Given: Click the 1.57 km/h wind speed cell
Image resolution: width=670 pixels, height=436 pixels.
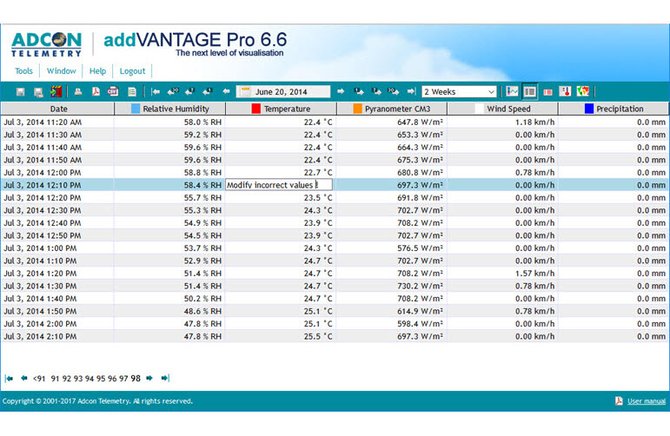Looking at the screenshot, I should tap(502, 273).
